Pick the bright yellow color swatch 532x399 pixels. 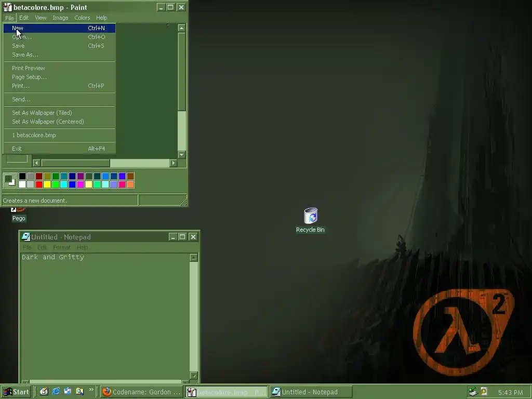(x=47, y=184)
